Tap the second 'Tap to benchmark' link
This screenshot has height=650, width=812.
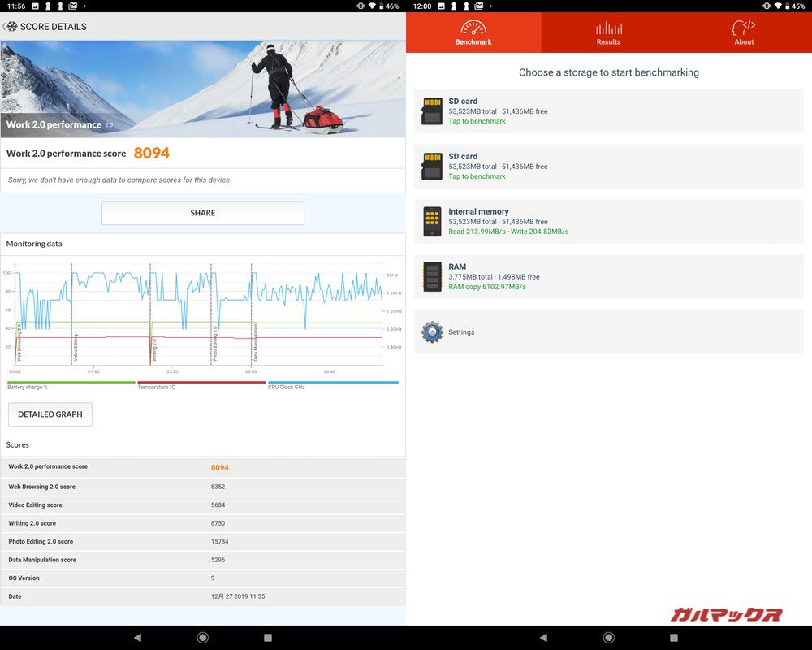tap(477, 176)
